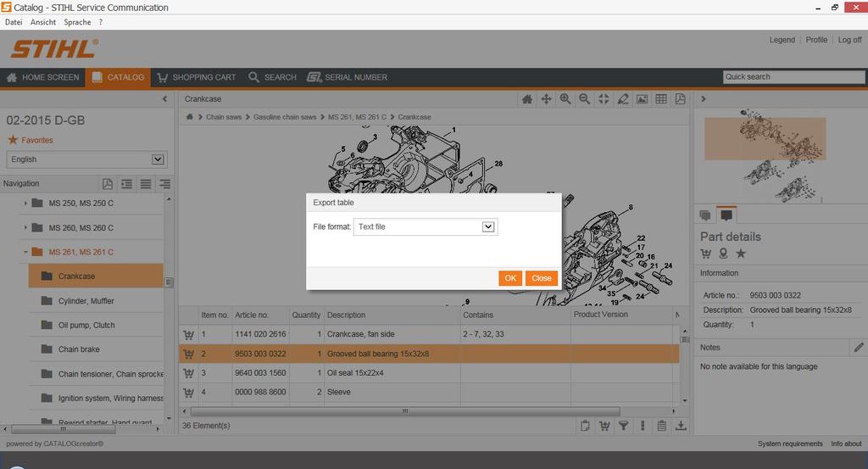Select Grooved ball bearing 15x32x8 row
The height and width of the screenshot is (469, 868).
[x=429, y=354]
